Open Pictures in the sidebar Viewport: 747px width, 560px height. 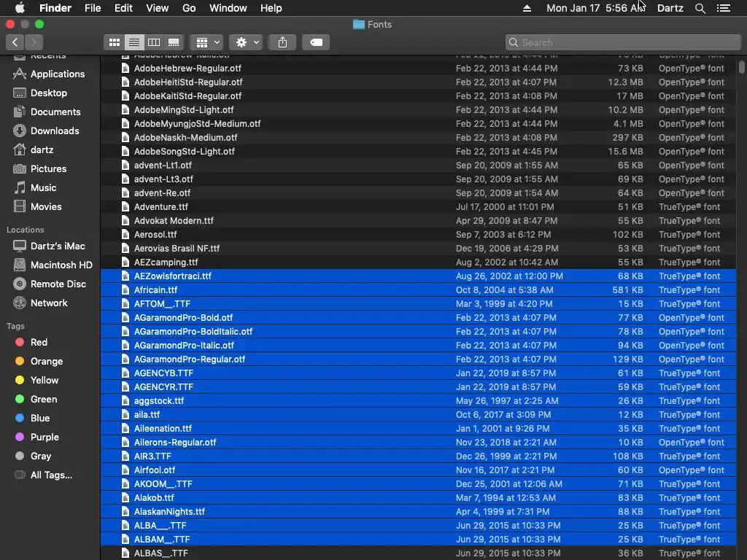click(x=50, y=168)
